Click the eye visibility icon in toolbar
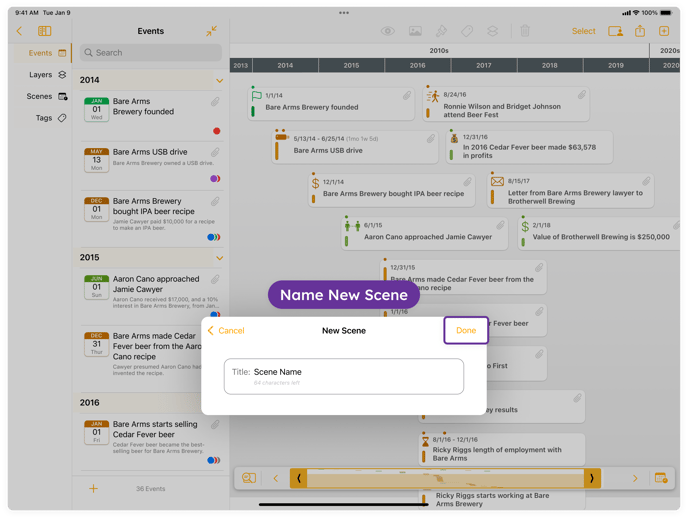Image resolution: width=688 pixels, height=519 pixels. (x=387, y=31)
